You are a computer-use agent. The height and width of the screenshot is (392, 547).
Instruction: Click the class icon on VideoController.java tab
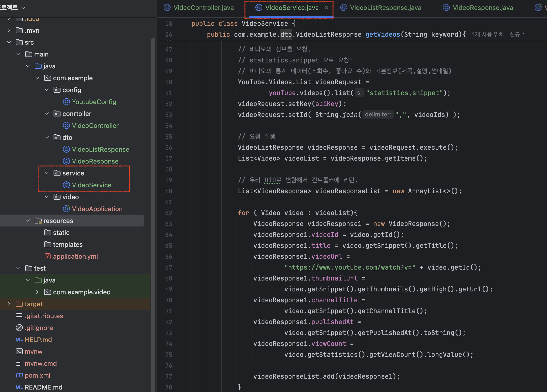(x=167, y=8)
